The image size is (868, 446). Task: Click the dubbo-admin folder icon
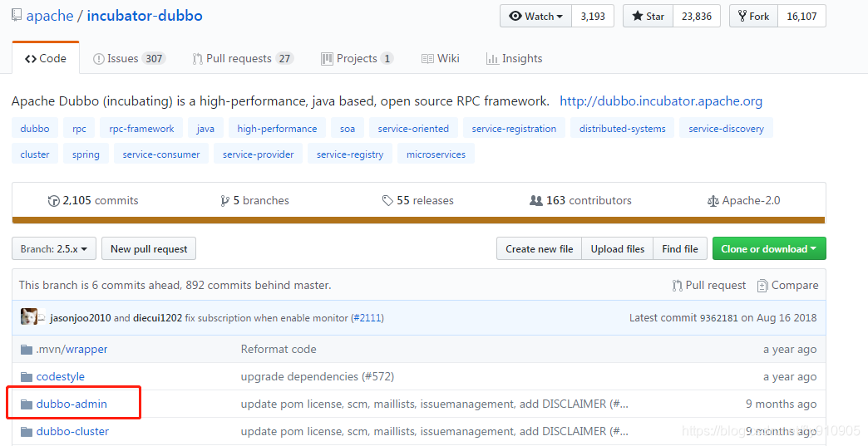click(x=27, y=404)
